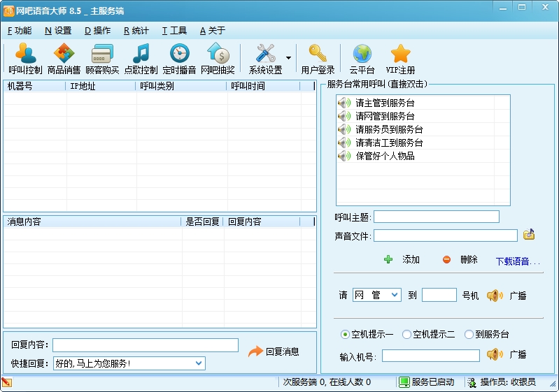
Task: Open 顾客购买 customer purchase toolbar icon
Action: [x=102, y=59]
